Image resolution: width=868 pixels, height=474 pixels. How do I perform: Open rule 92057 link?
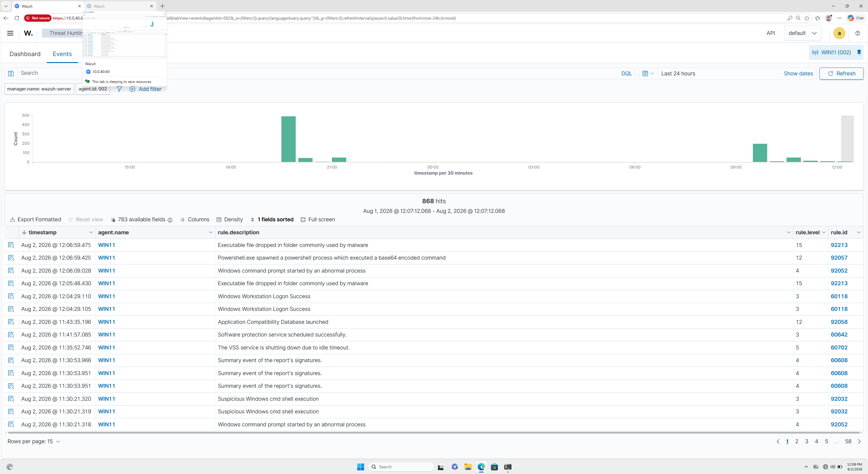click(839, 258)
